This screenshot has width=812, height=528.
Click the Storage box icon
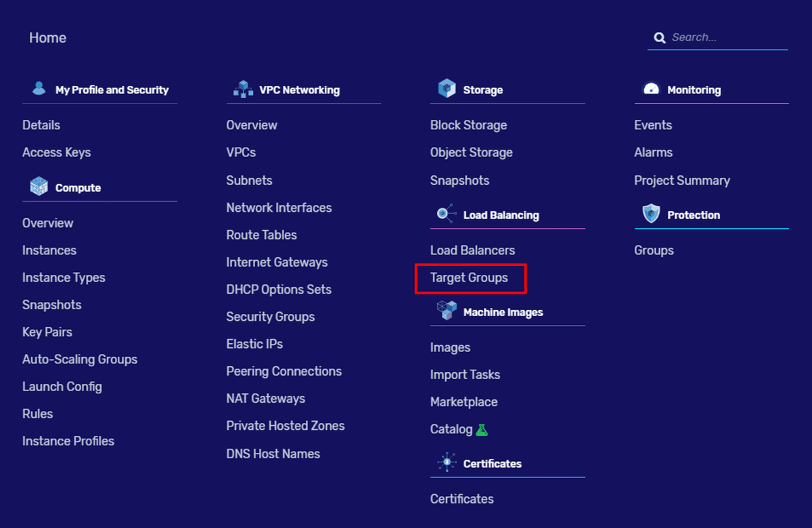point(447,89)
